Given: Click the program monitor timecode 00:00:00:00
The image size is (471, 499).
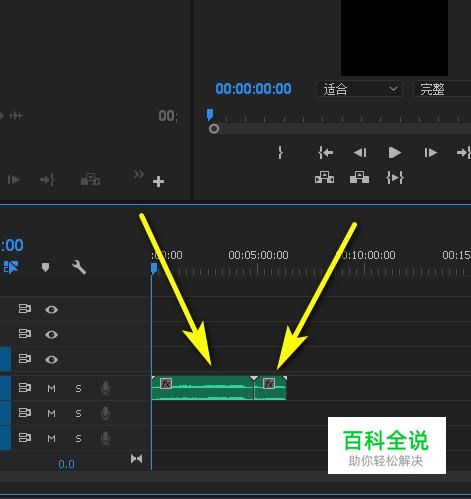Looking at the screenshot, I should [x=253, y=89].
